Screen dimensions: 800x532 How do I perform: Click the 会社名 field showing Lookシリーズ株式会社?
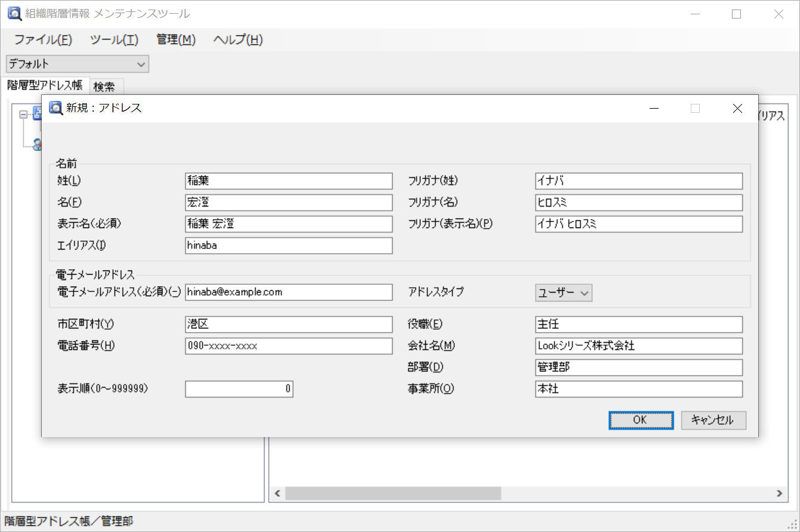pyautogui.click(x=638, y=346)
